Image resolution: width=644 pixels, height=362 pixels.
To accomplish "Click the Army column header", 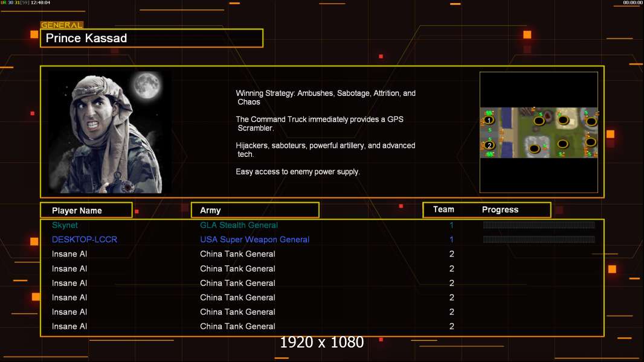I will tap(255, 210).
